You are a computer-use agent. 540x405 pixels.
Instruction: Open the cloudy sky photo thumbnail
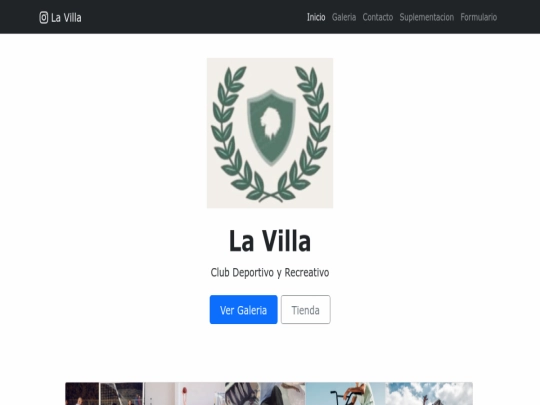coord(429,394)
